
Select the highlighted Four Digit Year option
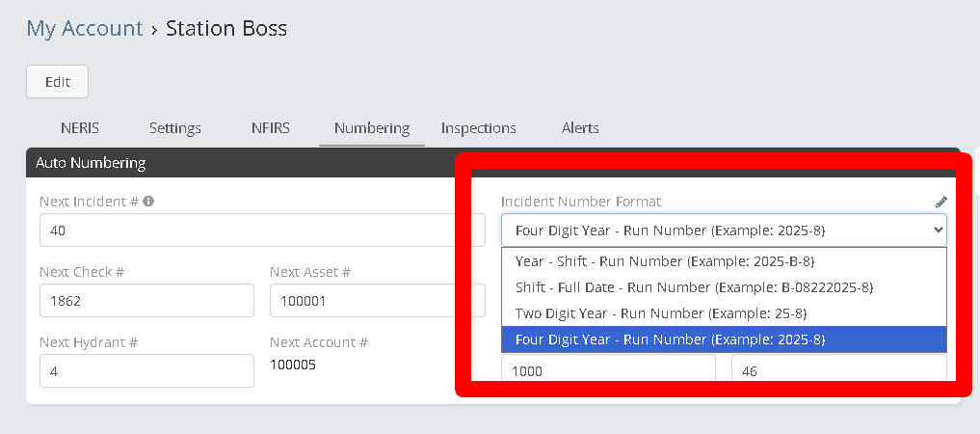point(670,339)
